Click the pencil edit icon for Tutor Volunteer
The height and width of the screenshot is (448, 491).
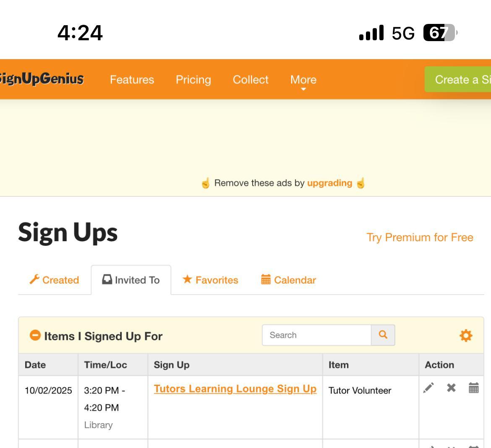coord(428,388)
